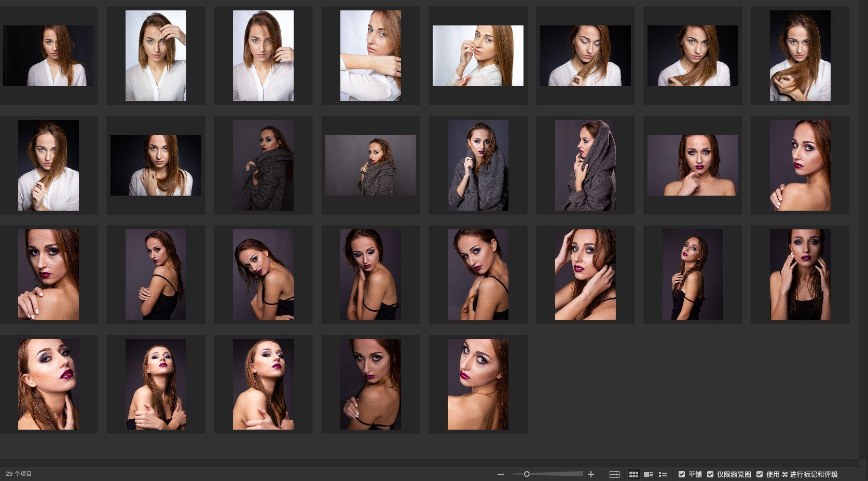The height and width of the screenshot is (481, 868).
Task: Switch to details view icon
Action: pos(648,474)
